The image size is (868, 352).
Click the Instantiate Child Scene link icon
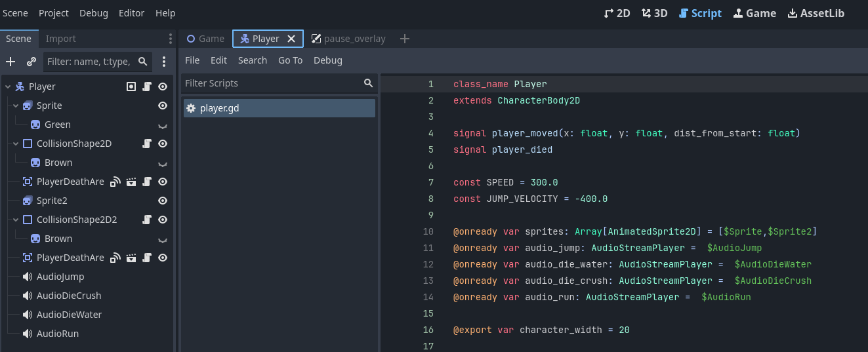tap(31, 62)
